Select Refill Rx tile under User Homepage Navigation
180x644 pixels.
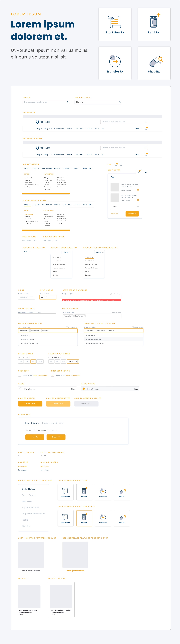click(84, 492)
